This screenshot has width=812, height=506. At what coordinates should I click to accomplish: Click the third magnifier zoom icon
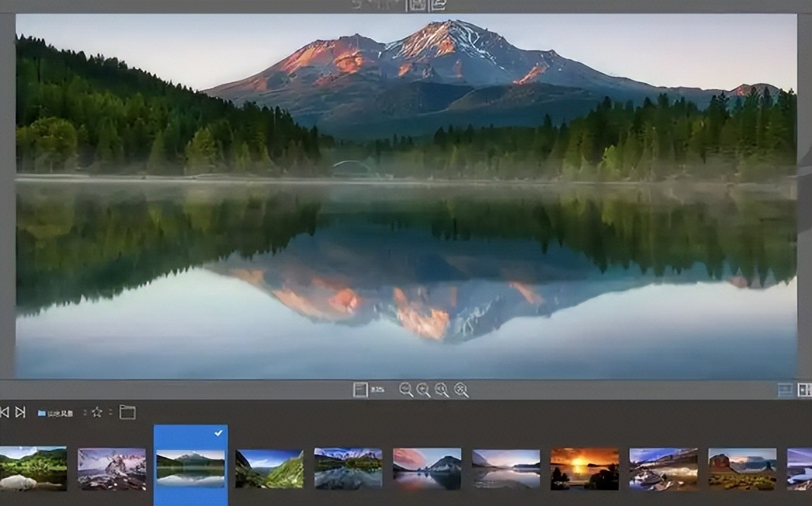(442, 390)
